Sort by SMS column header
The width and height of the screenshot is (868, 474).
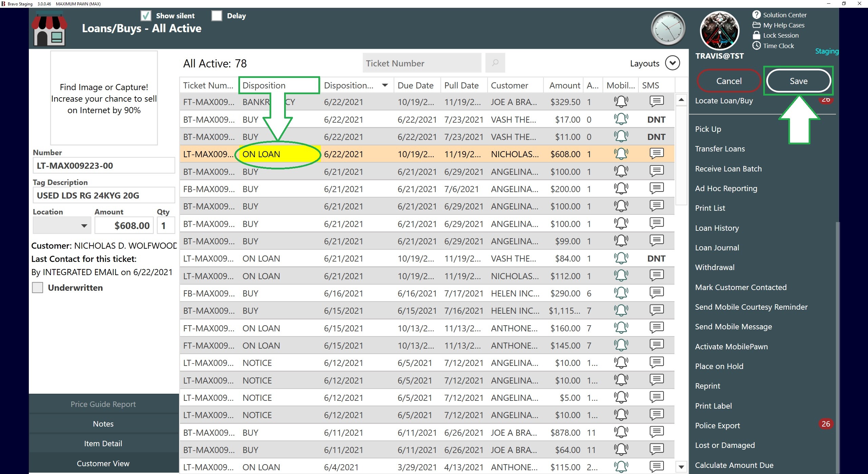656,85
